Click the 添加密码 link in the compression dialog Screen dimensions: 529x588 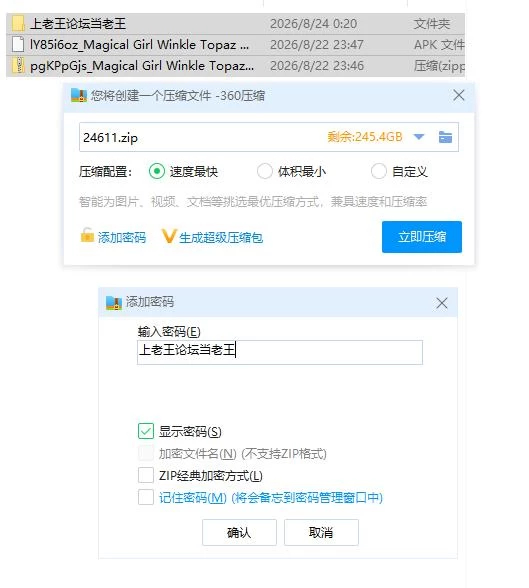122,237
